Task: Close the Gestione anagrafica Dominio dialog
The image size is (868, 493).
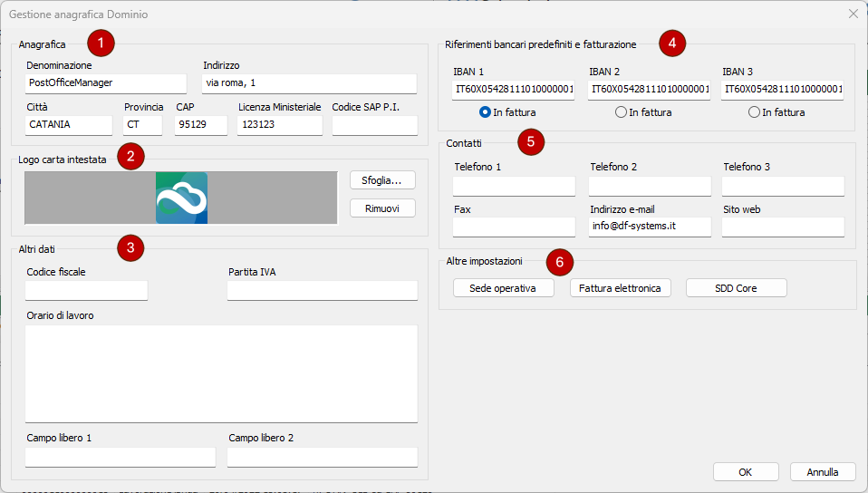Action: [853, 14]
